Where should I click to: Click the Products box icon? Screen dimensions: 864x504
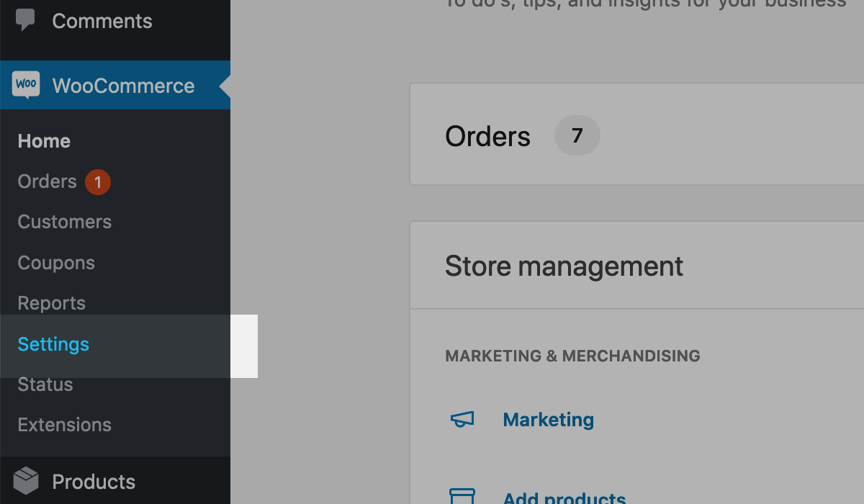coord(26,481)
